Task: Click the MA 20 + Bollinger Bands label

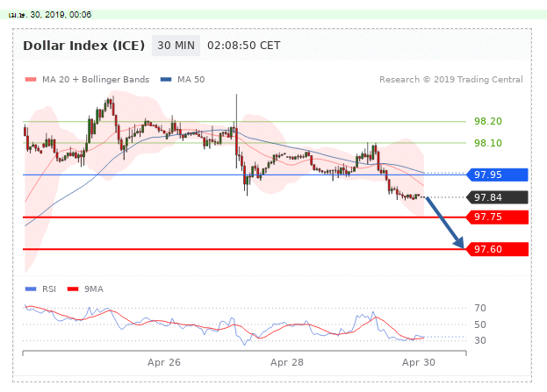Action: pyautogui.click(x=96, y=80)
